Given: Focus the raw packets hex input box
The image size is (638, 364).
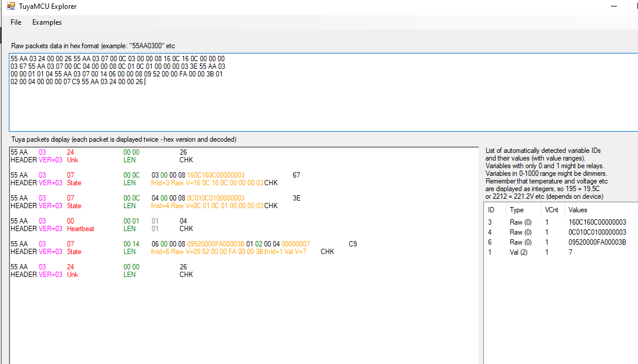Looking at the screenshot, I should tap(323, 92).
